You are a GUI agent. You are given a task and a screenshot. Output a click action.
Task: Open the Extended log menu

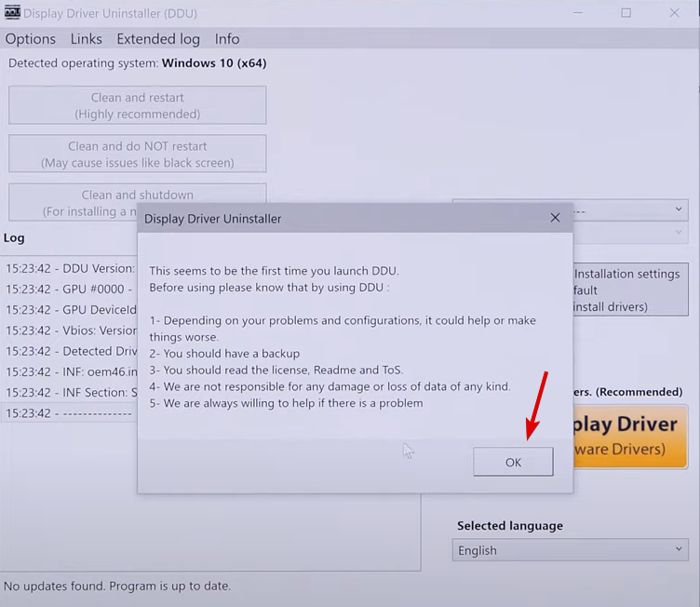pos(158,39)
